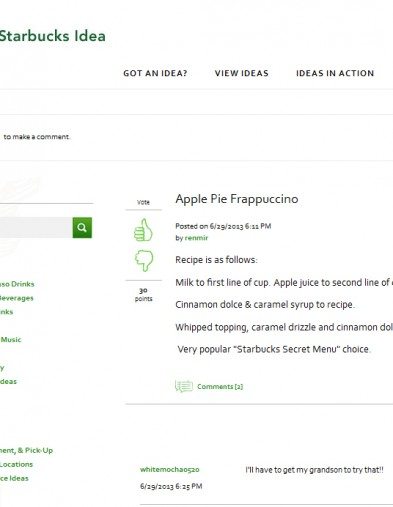
Task: Open the Comments [2] link
Action: click(x=220, y=387)
